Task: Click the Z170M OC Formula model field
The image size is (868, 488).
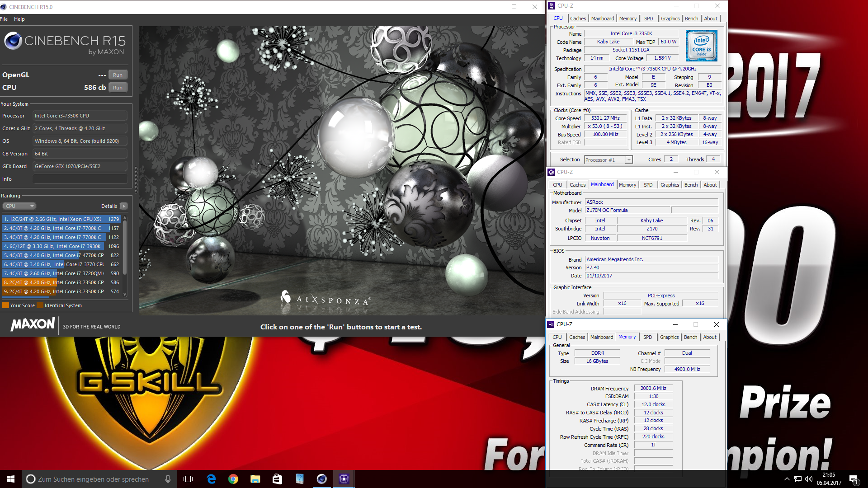Action: coord(627,211)
